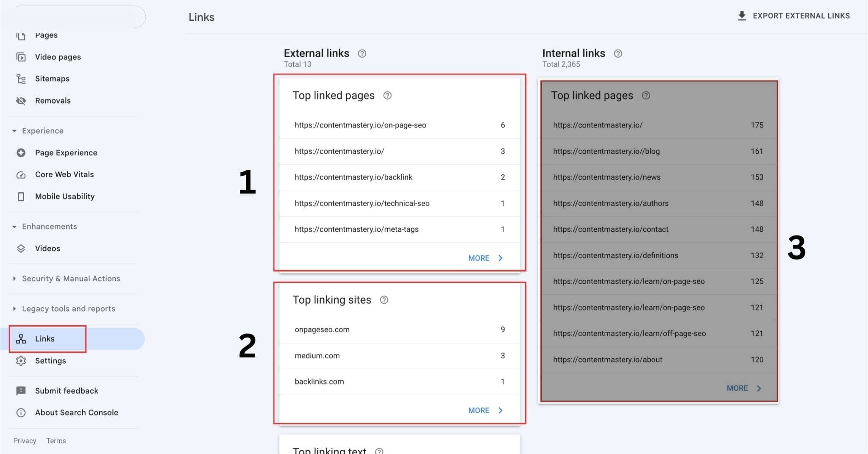Open help icon beside External links heading
The height and width of the screenshot is (454, 868).
[362, 53]
